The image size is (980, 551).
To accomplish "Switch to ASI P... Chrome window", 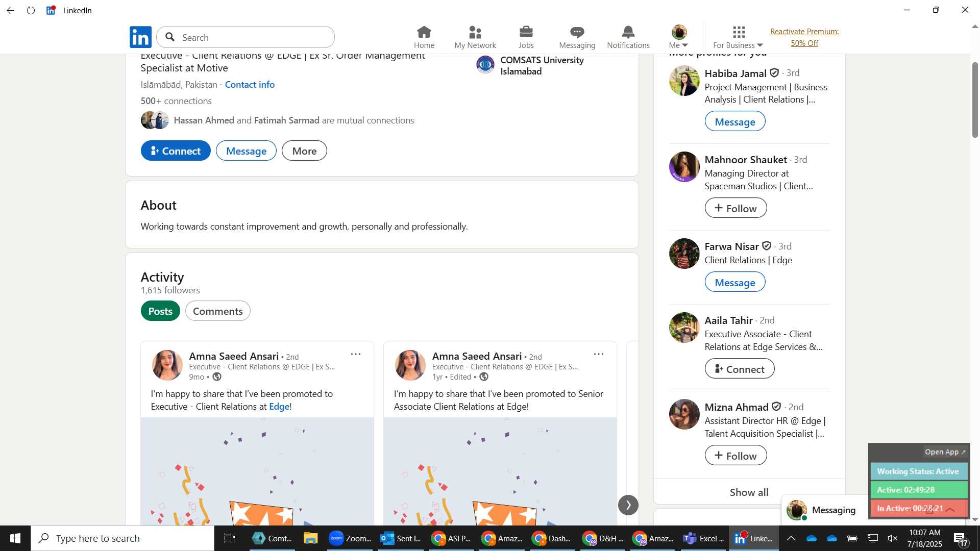I will click(x=451, y=538).
